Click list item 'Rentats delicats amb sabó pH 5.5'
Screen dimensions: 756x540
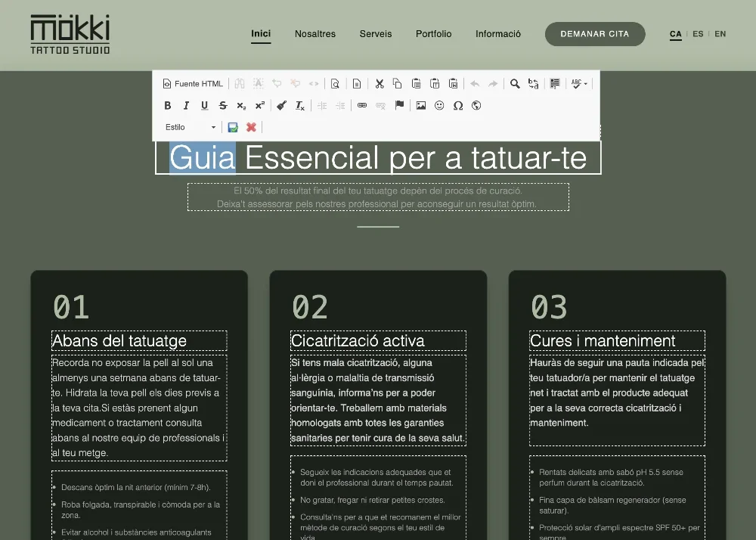[611, 477]
